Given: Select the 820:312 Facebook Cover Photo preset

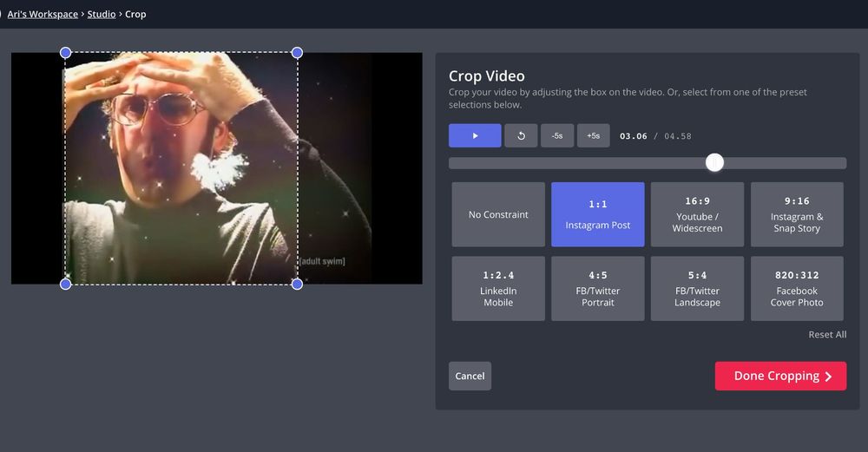Looking at the screenshot, I should pos(797,288).
